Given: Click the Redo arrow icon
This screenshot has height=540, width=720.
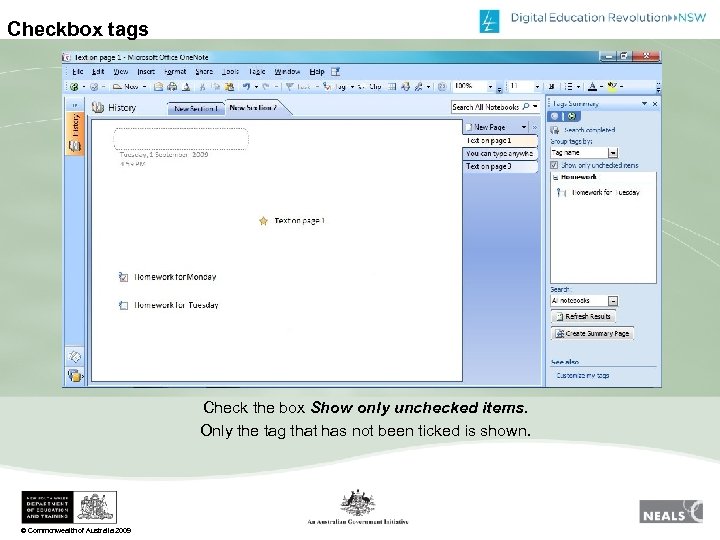Looking at the screenshot, I should (266, 86).
